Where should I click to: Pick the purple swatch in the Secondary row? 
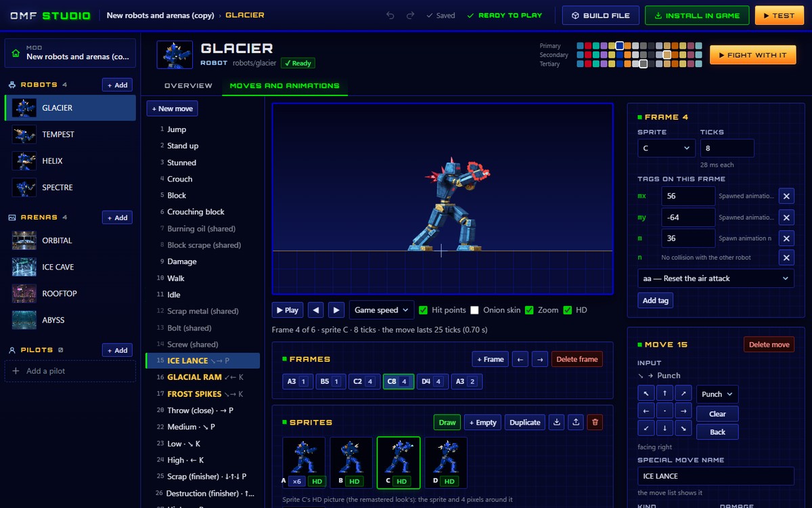604,55
